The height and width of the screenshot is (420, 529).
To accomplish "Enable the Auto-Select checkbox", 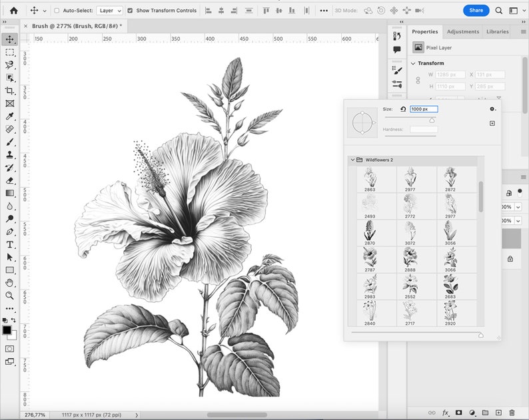I will point(57,11).
